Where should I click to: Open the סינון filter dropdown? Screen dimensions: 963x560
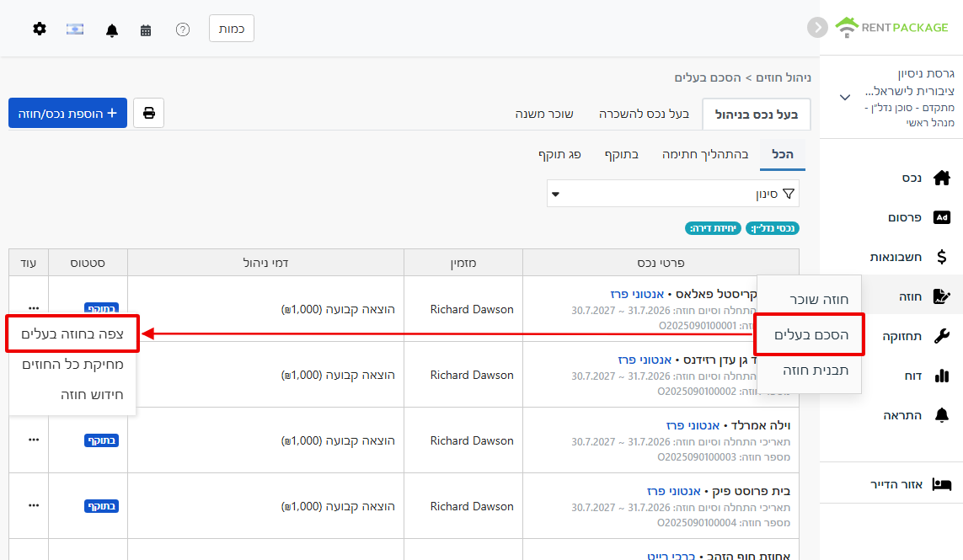672,194
